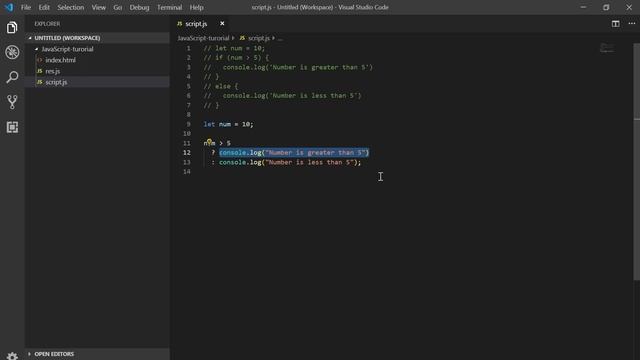This screenshot has width=640, height=360.
Task: Open the Debug menu
Action: coord(139,7)
